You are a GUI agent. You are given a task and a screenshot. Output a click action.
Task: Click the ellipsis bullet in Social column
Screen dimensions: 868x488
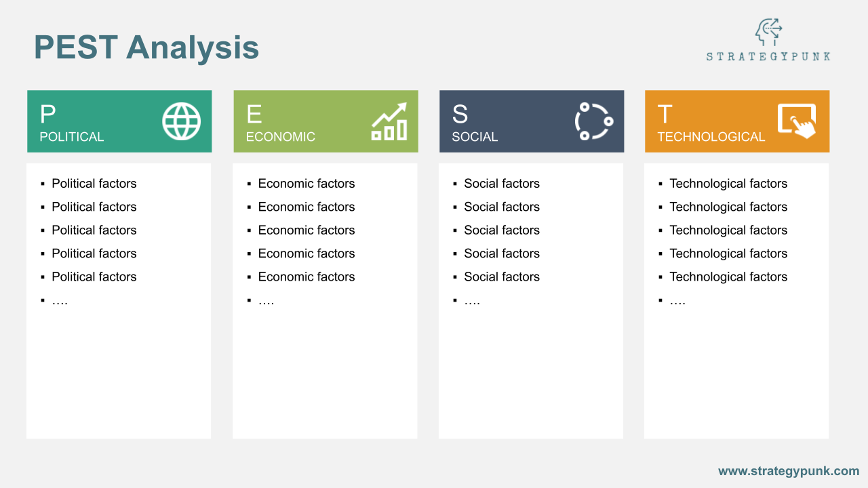click(472, 300)
